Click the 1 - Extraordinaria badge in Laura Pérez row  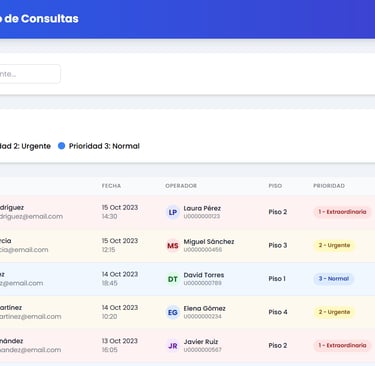[342, 212]
